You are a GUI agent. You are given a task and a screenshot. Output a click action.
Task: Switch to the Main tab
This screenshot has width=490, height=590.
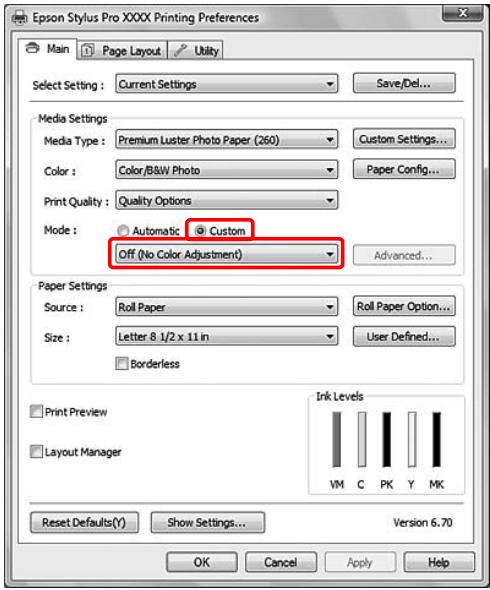click(x=47, y=49)
